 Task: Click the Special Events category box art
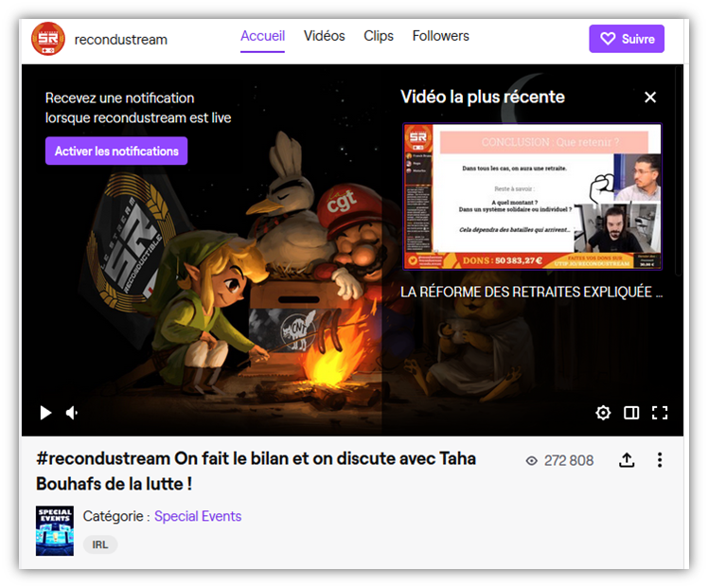[55, 530]
